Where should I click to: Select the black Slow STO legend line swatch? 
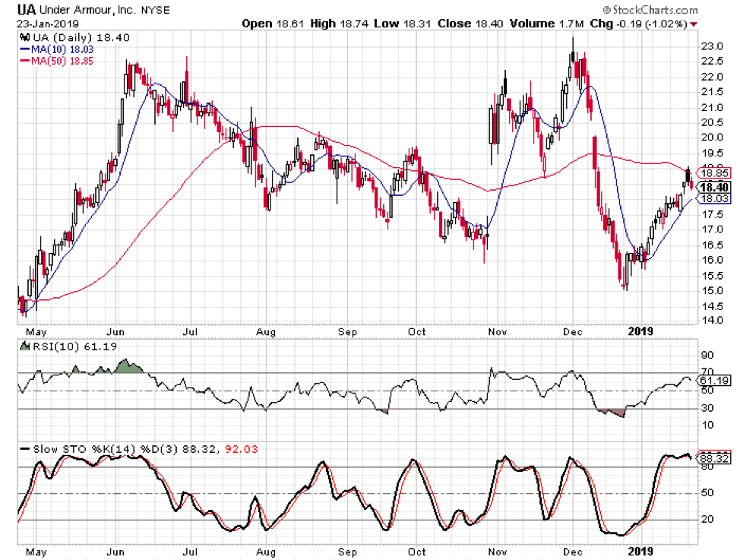pos(25,448)
